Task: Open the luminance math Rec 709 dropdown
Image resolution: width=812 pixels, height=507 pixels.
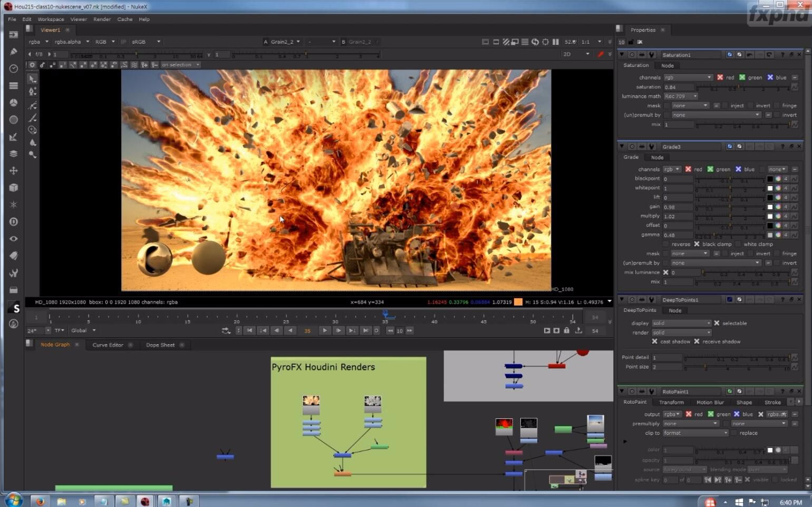Action: tap(681, 96)
